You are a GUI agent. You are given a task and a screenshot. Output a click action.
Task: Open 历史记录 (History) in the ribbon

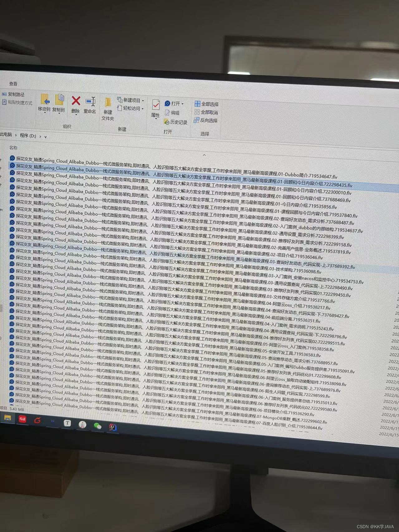[x=175, y=122]
